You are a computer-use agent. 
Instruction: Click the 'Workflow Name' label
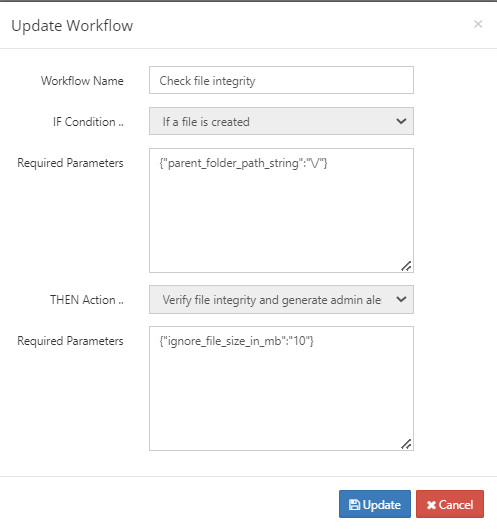click(82, 81)
